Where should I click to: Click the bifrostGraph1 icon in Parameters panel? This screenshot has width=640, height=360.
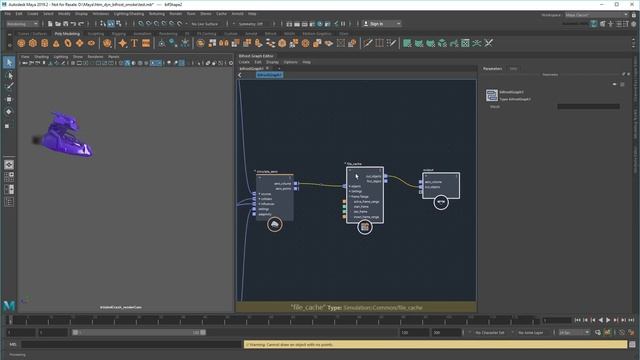click(x=491, y=95)
